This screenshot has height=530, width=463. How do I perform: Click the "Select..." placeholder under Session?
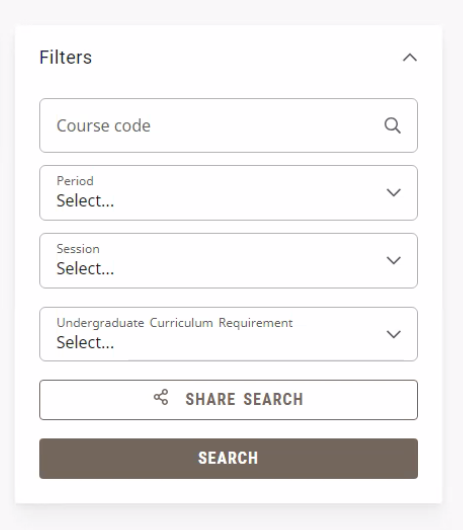85,268
